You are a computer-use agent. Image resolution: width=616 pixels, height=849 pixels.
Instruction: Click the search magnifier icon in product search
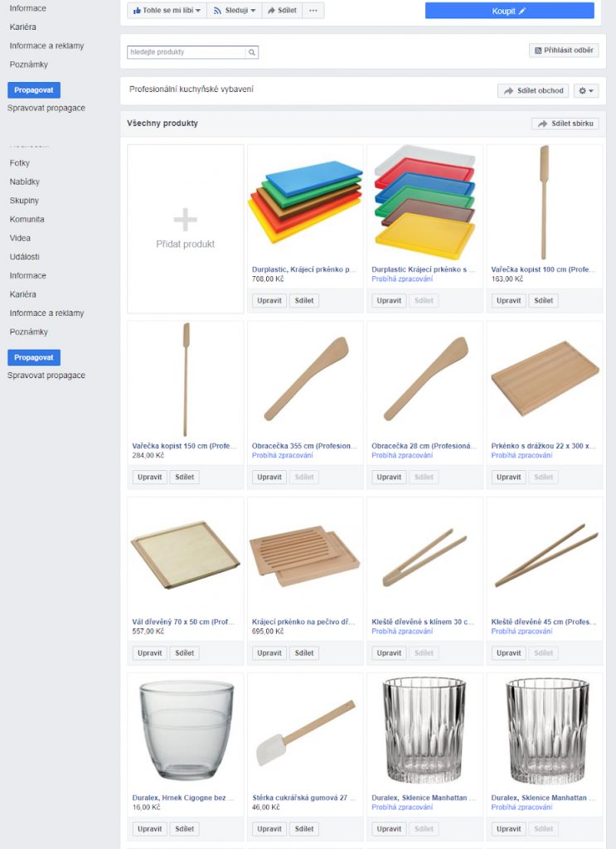[x=252, y=52]
